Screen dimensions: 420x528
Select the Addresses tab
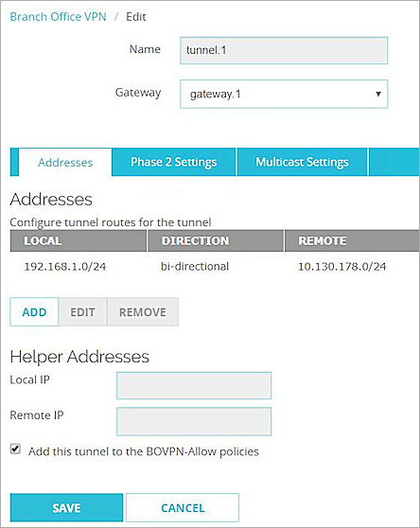[x=65, y=163]
